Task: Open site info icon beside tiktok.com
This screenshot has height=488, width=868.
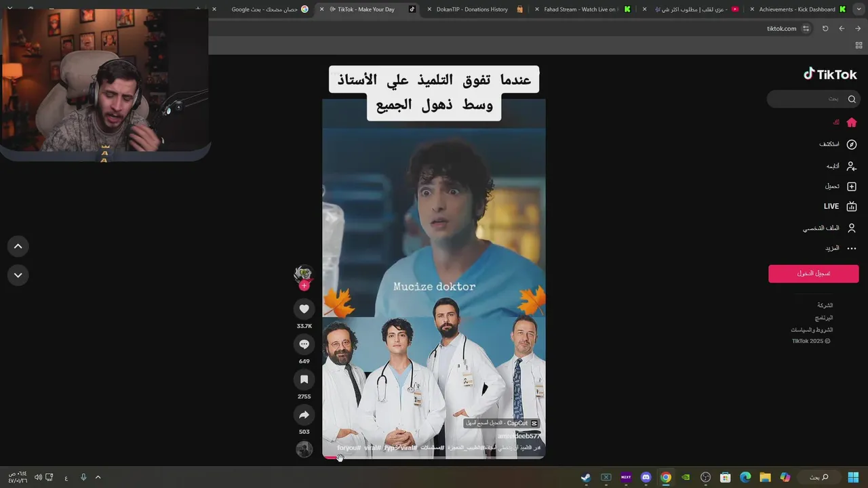Action: click(806, 28)
